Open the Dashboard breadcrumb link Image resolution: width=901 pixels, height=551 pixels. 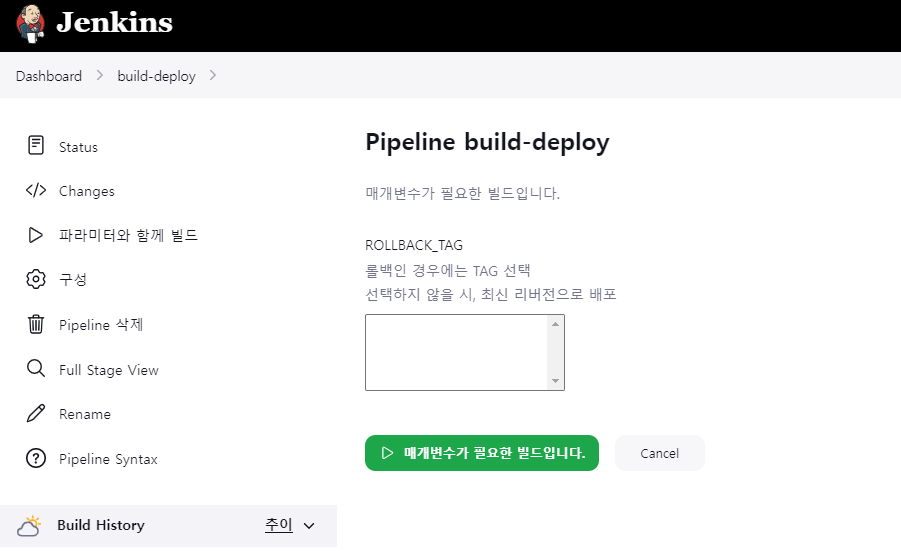pyautogui.click(x=49, y=76)
